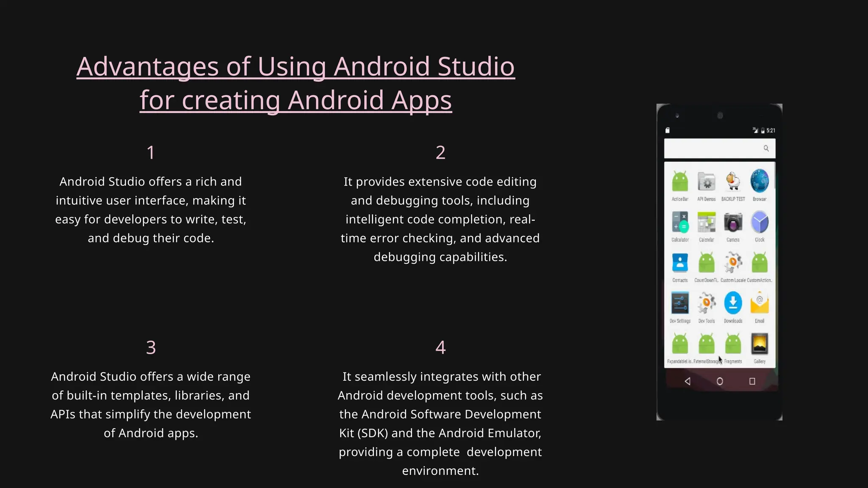
Task: Open the Dev Tools gear icon
Action: point(707,303)
